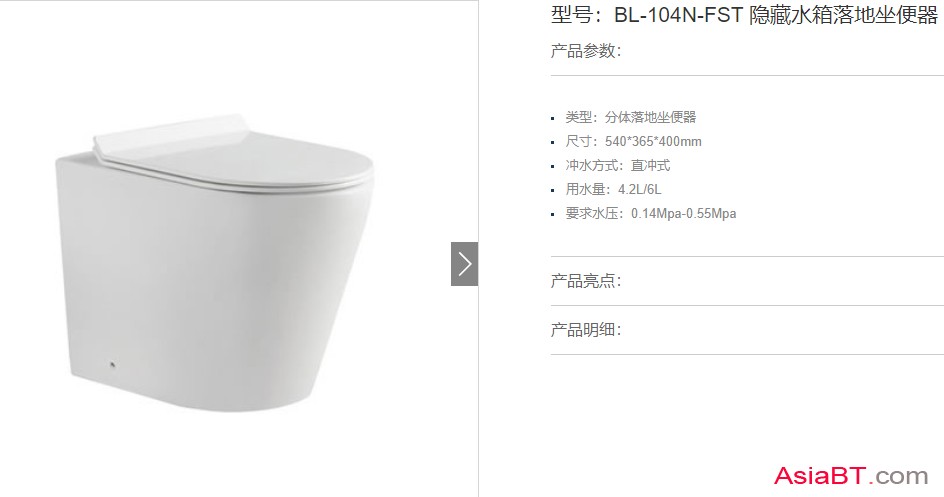Select the 尺寸 540*365*400mm spec line
Viewport: 944px width, 497px height.
click(x=633, y=141)
